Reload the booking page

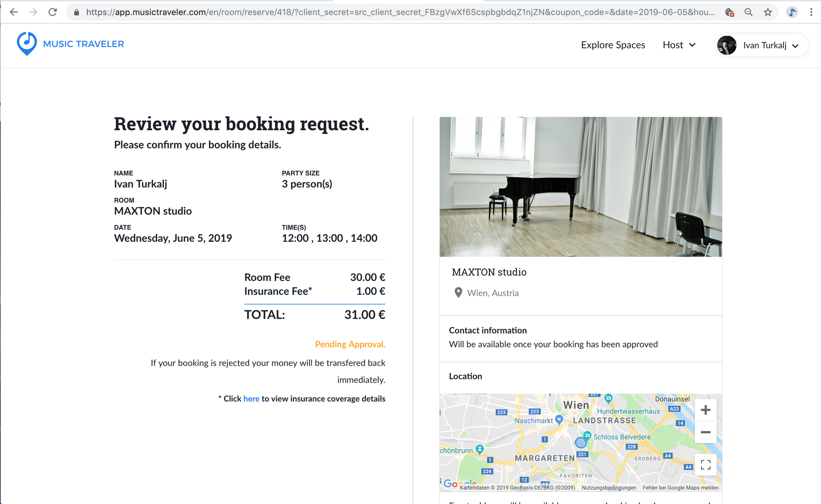tap(53, 12)
